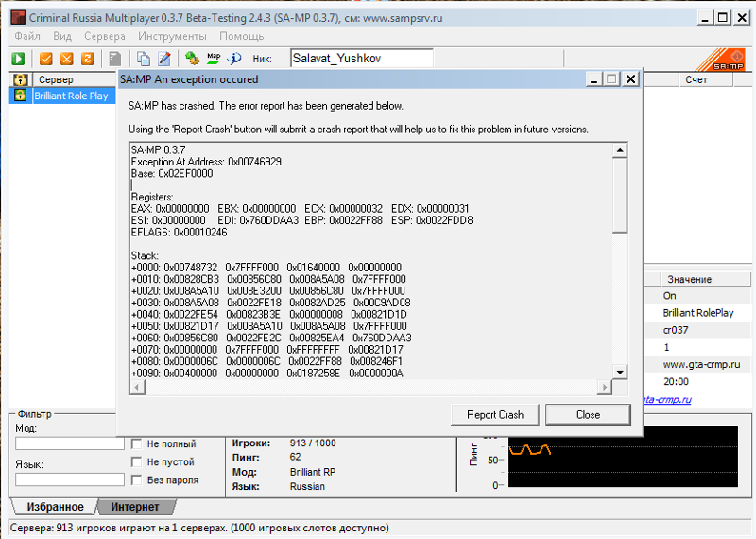
Task: Enable the 'Не полный' filter checkbox
Action: click(136, 443)
